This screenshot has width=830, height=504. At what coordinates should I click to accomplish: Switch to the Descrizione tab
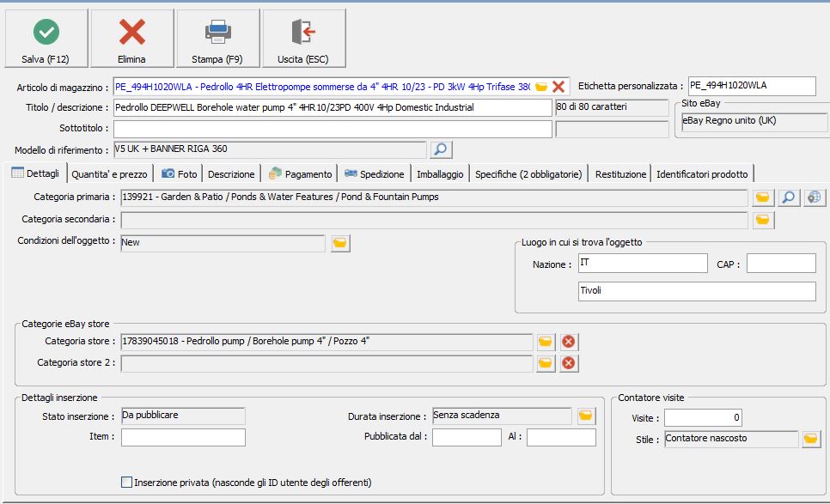point(231,174)
